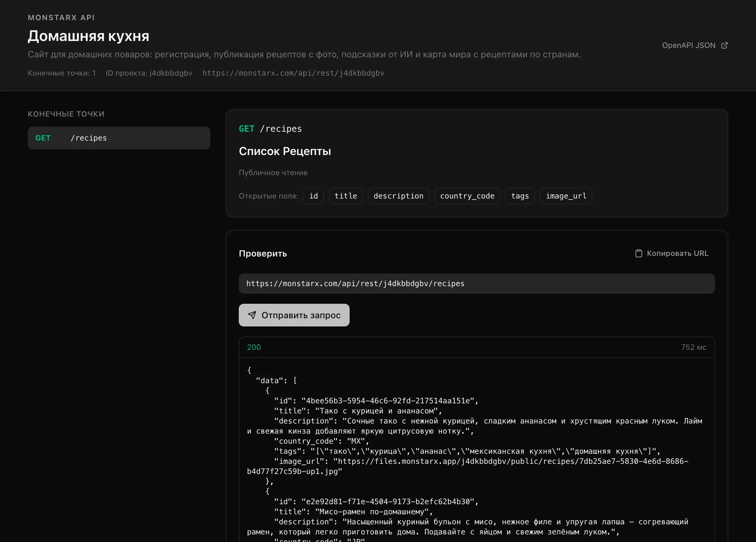
Task: Click the description starting with Сочные тако
Action: [475, 426]
